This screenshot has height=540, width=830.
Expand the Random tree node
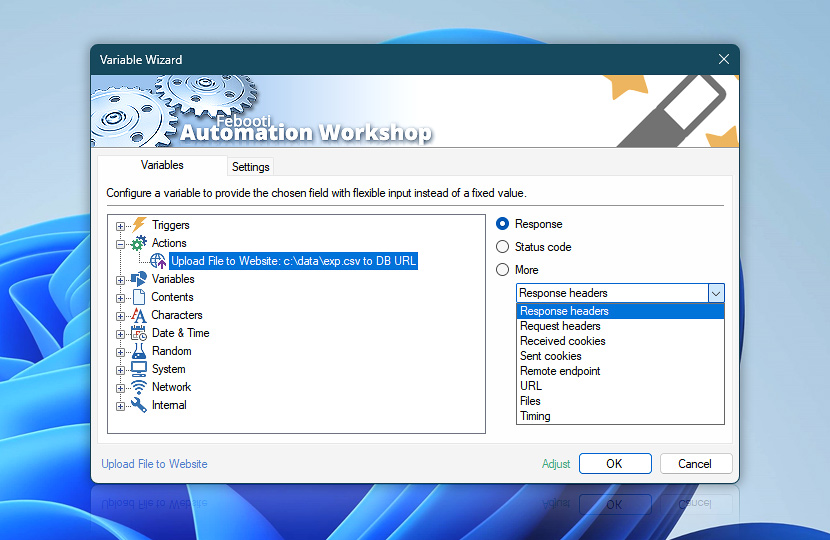click(120, 352)
